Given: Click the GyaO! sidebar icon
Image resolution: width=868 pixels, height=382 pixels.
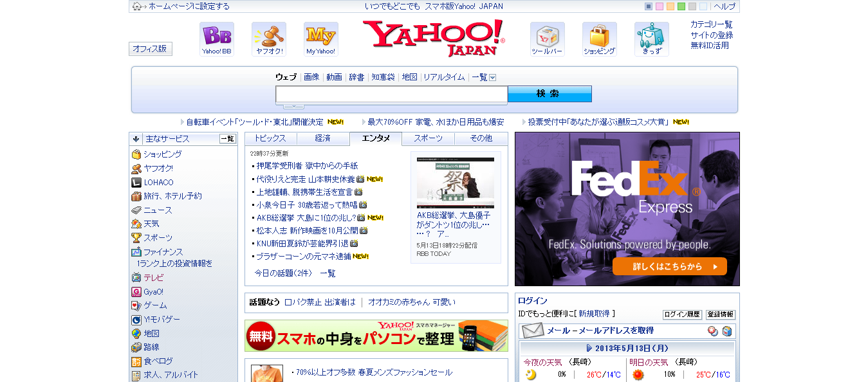Looking at the screenshot, I should [x=136, y=292].
